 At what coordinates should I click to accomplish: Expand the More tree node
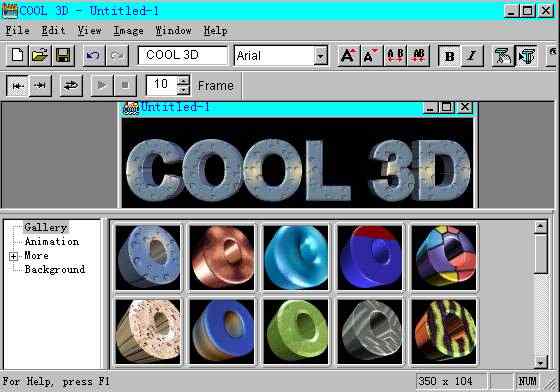coord(13,256)
